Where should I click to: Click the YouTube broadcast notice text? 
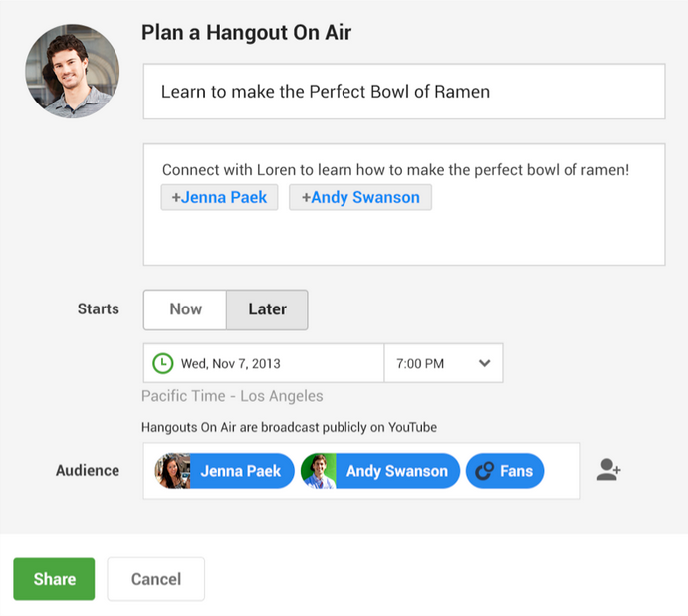289,427
